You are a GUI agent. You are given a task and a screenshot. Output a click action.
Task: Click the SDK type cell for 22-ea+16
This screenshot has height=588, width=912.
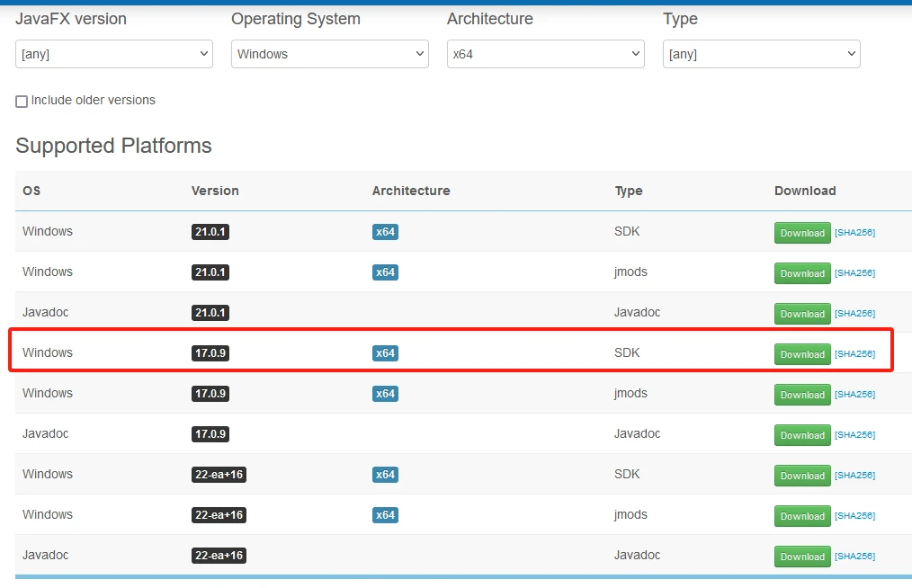627,474
